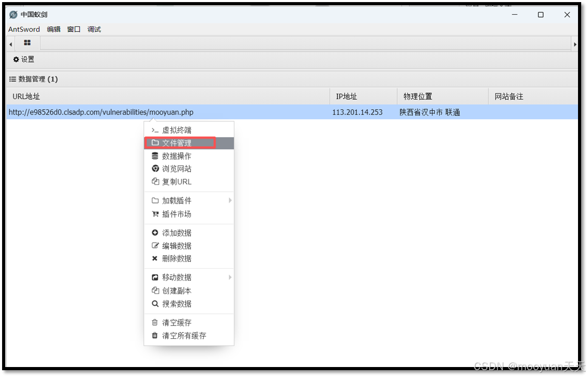
Task: Choose 添加数据 in the context menu
Action: (189, 233)
